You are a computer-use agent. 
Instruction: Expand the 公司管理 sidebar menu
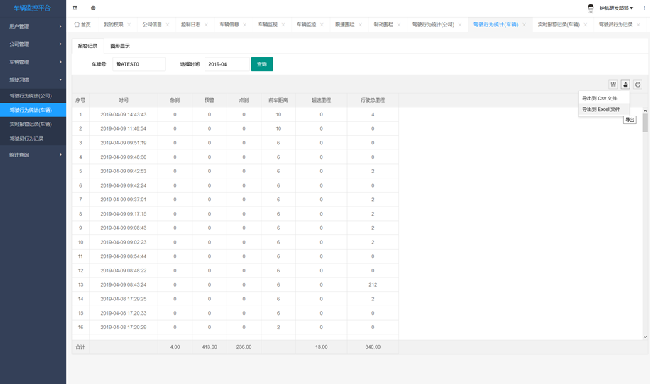[33, 44]
